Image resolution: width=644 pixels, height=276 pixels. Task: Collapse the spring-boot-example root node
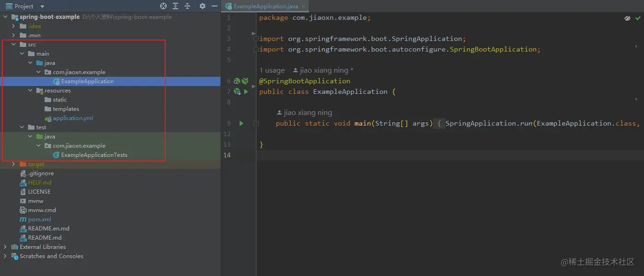point(6,17)
